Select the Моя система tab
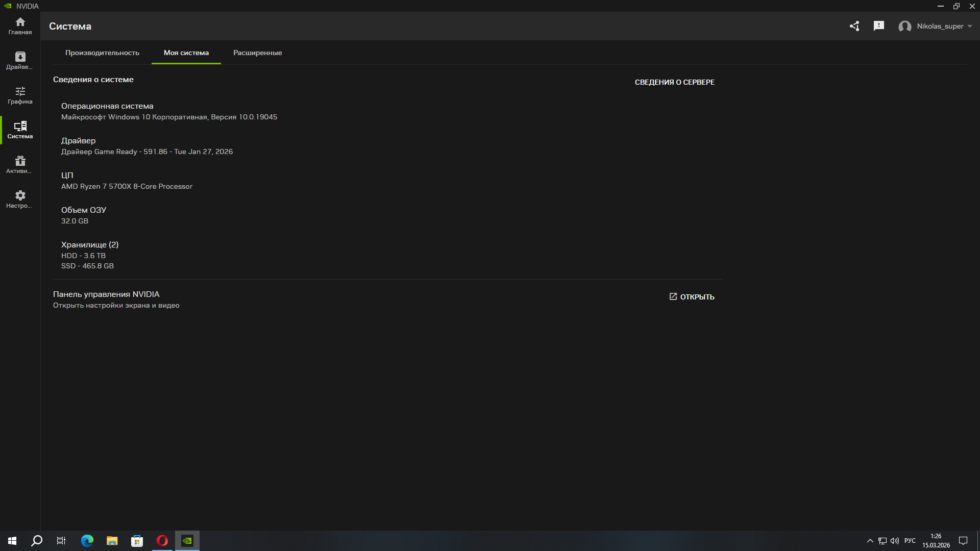980x551 pixels. (186, 53)
